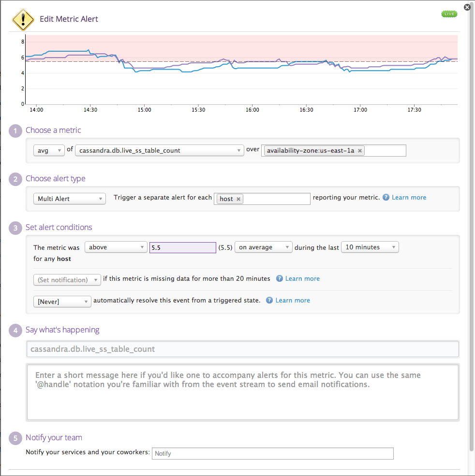Click the help icon next to missing data Learn more

(279, 278)
